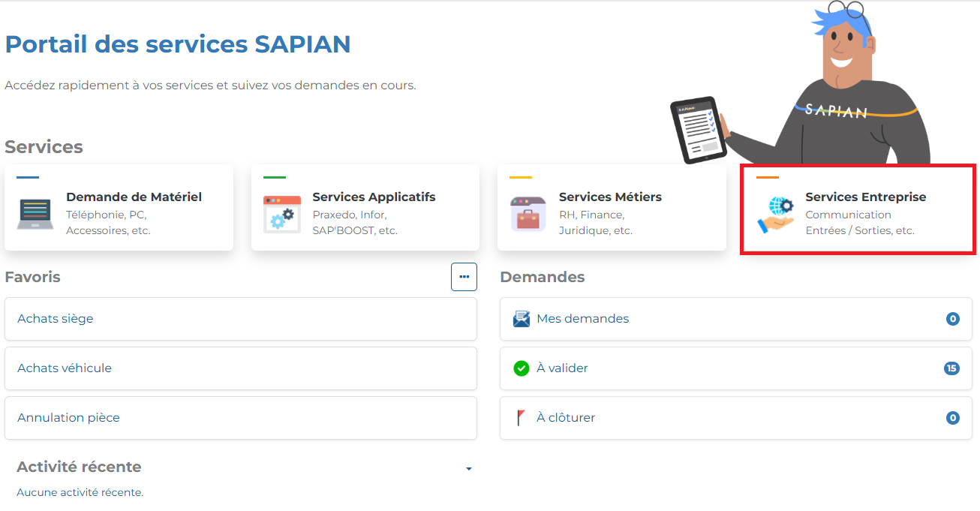Click the briefcase icon for Services Métiers
980x511 pixels.
528,214
